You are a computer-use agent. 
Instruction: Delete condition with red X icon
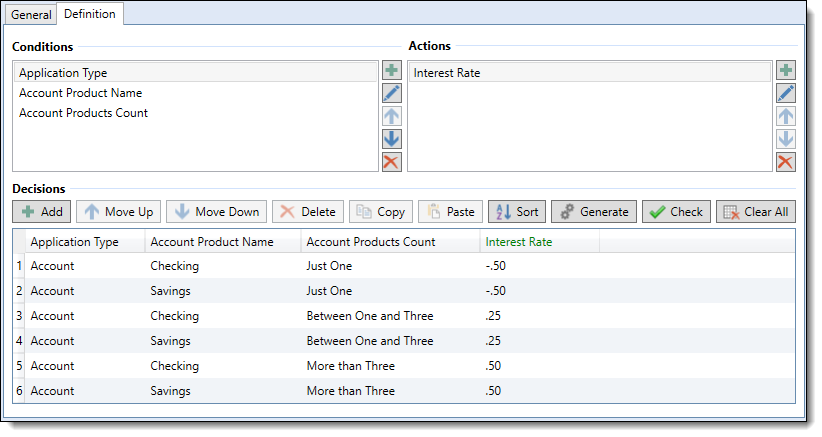pos(392,162)
